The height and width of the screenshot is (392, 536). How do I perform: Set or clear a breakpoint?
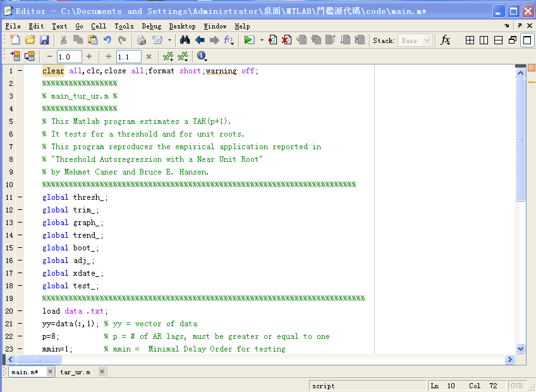click(x=272, y=40)
